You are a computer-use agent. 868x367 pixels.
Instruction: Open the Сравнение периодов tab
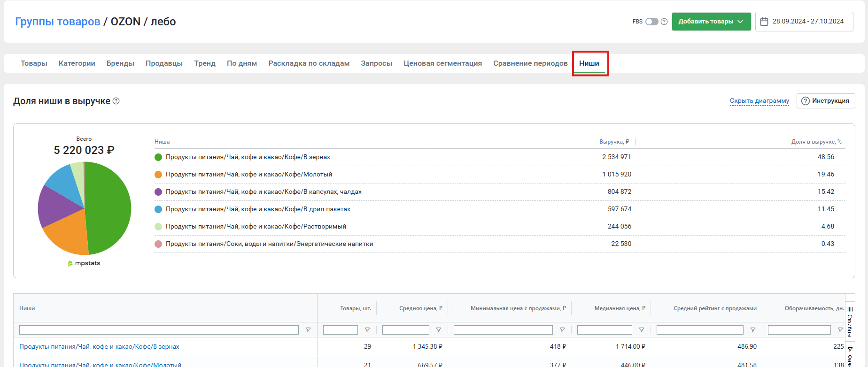pos(530,63)
